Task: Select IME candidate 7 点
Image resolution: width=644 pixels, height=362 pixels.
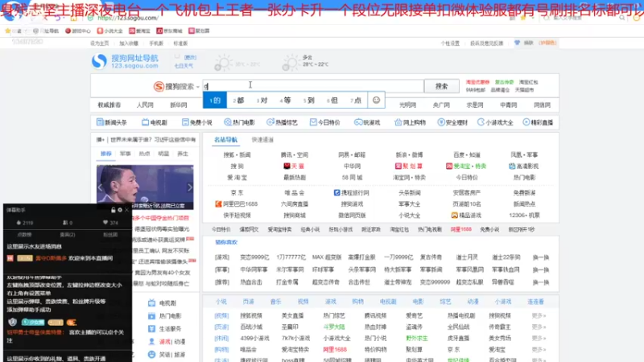Action: [x=356, y=100]
